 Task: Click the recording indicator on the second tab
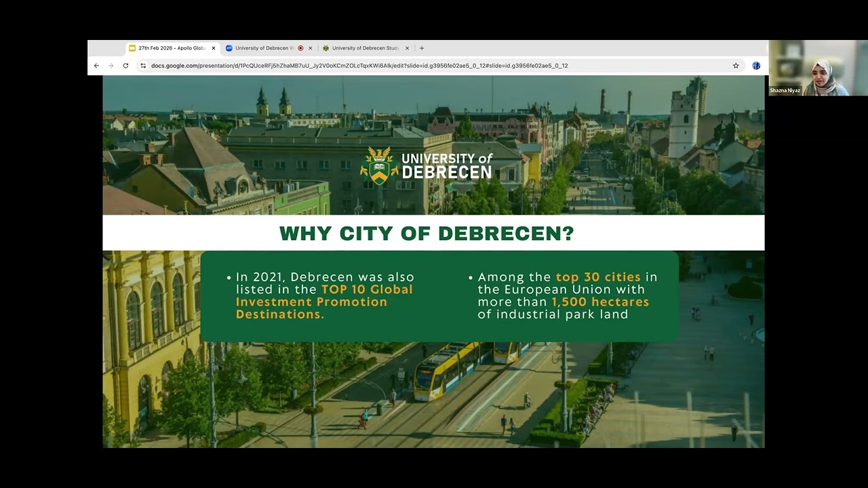[300, 48]
